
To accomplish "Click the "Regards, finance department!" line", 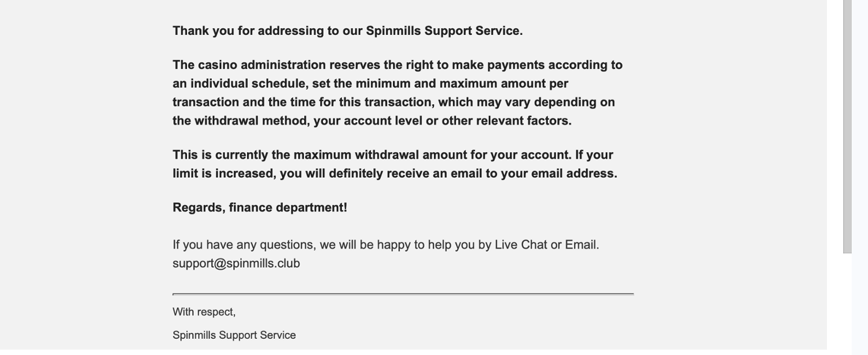I will pos(260,208).
